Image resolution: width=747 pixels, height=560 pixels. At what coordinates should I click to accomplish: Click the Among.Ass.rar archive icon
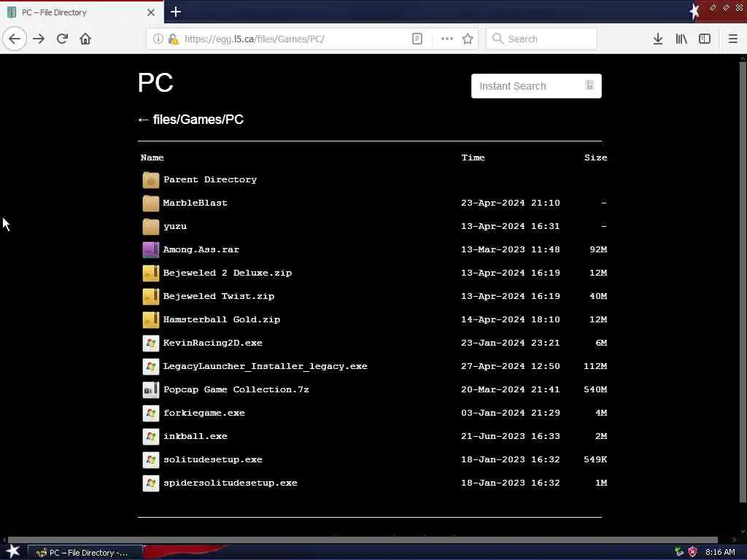point(150,250)
